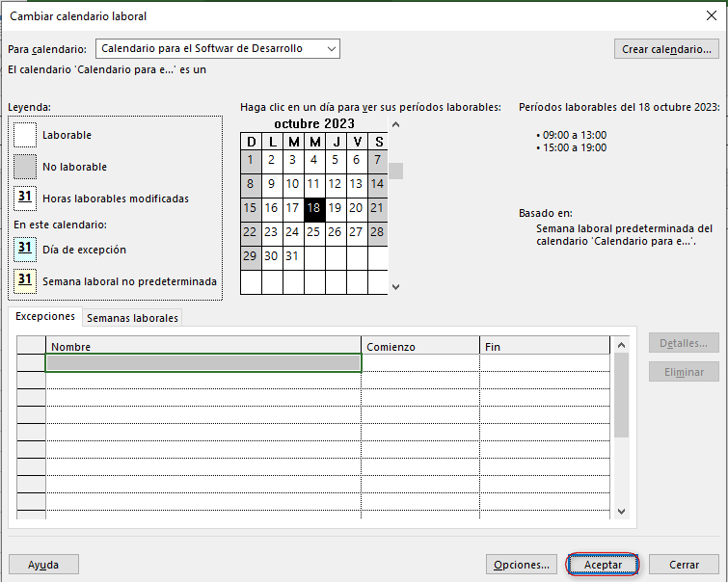The image size is (728, 582).
Task: Select October 3 in the calendar
Action: point(292,160)
